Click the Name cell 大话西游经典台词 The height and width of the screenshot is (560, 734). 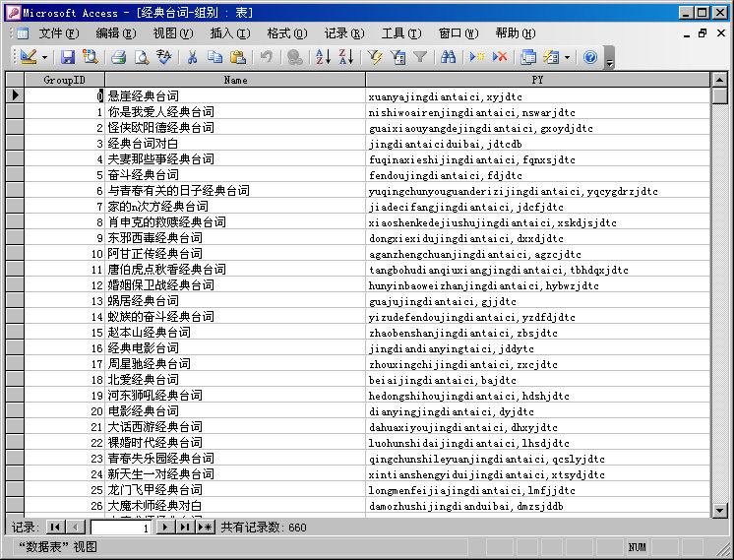pos(235,426)
